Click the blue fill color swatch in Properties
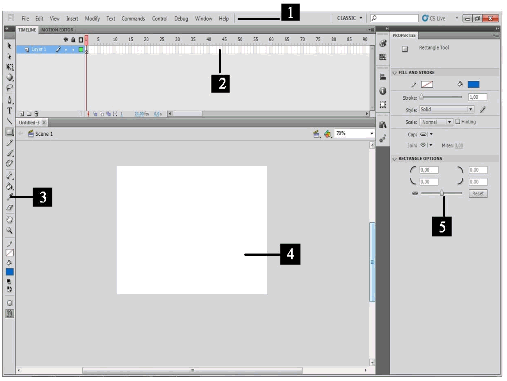Image resolution: width=507 pixels, height=381 pixels. (x=473, y=84)
